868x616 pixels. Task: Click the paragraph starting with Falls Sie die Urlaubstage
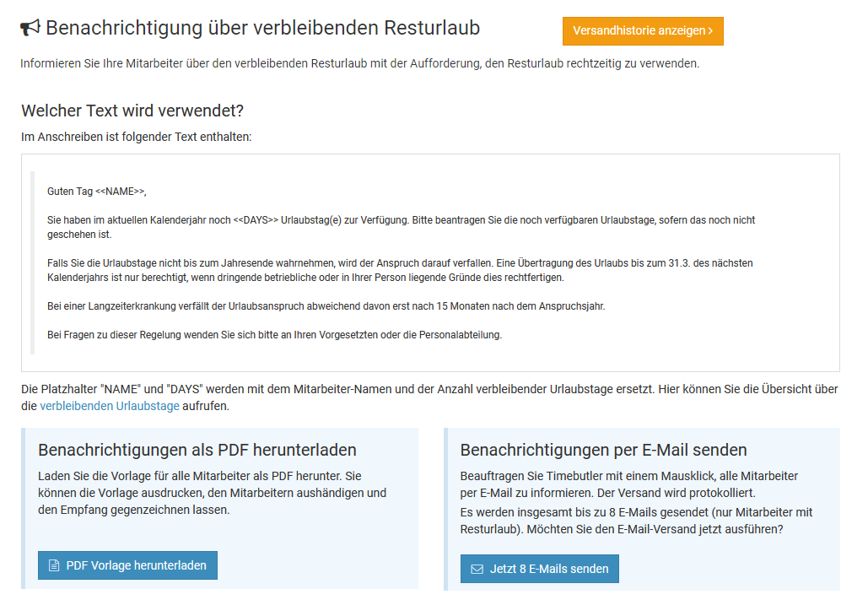[x=400, y=270]
